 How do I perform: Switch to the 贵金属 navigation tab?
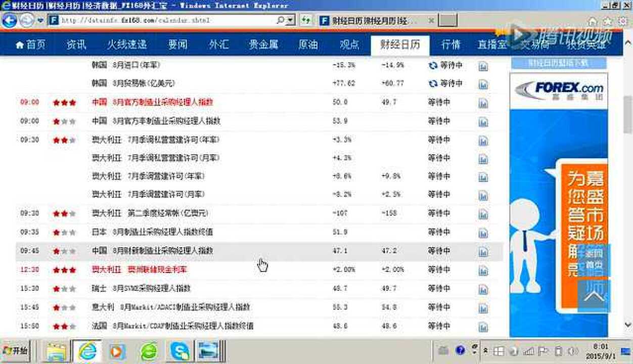263,44
